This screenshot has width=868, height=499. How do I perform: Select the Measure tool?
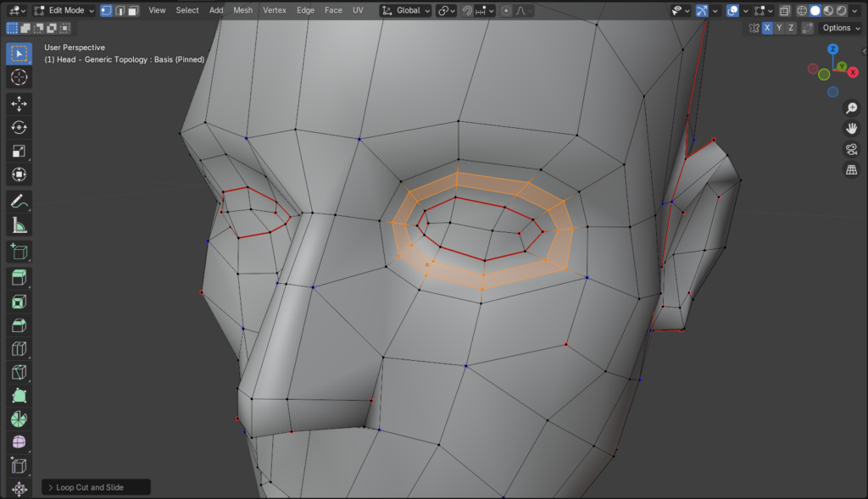coord(19,225)
